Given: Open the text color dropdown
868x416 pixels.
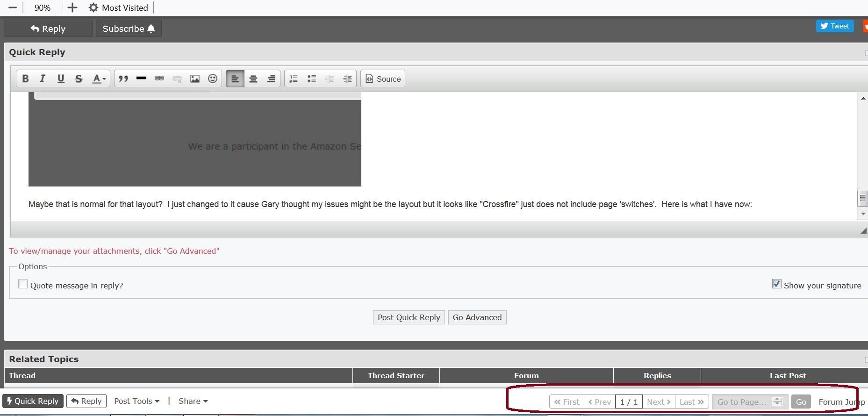Looking at the screenshot, I should coord(99,79).
